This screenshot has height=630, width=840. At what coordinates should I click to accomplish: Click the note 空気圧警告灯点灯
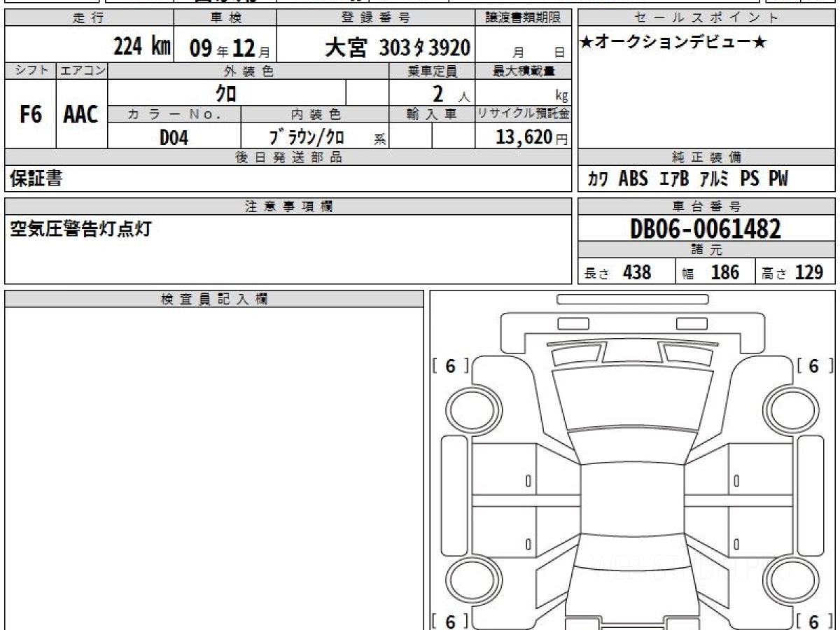(x=80, y=230)
